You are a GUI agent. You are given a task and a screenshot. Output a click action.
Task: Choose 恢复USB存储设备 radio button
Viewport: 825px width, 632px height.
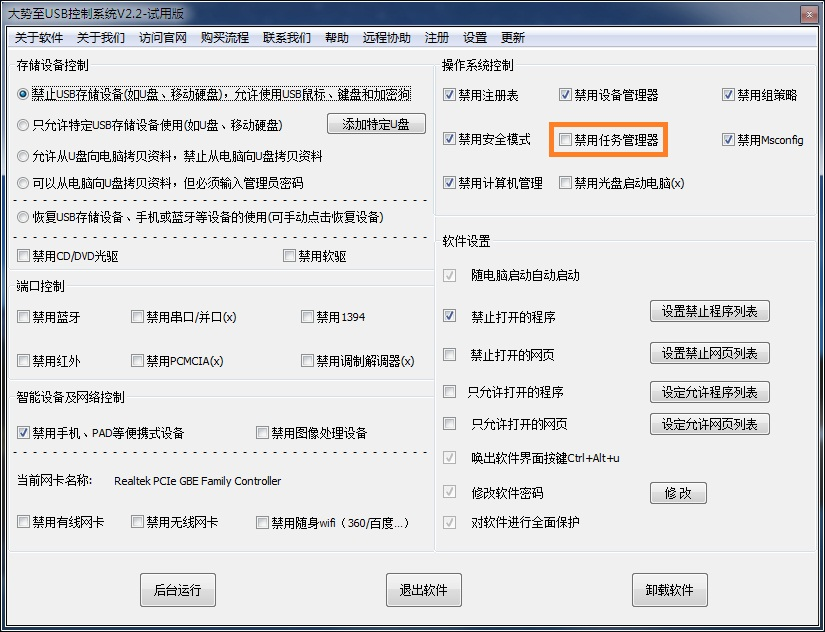[x=23, y=217]
